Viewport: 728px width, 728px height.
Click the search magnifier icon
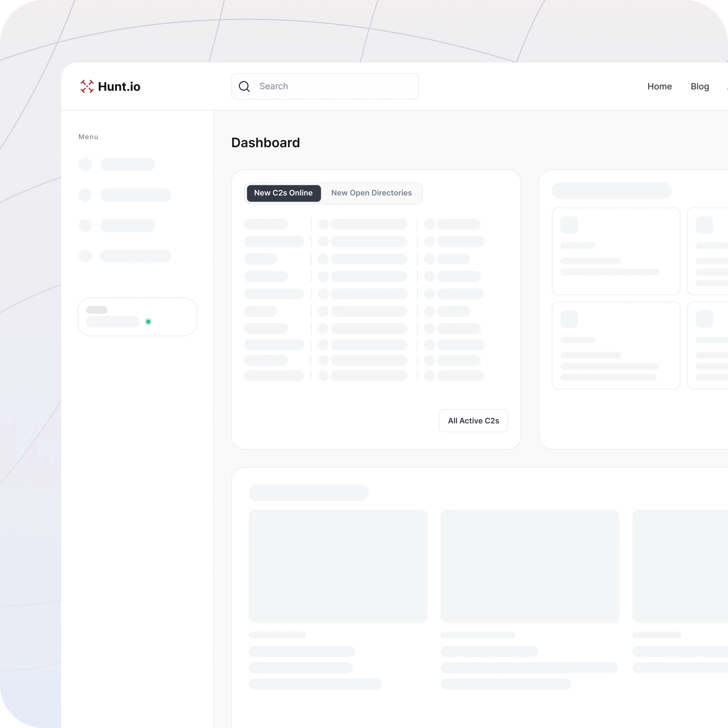coord(245,86)
